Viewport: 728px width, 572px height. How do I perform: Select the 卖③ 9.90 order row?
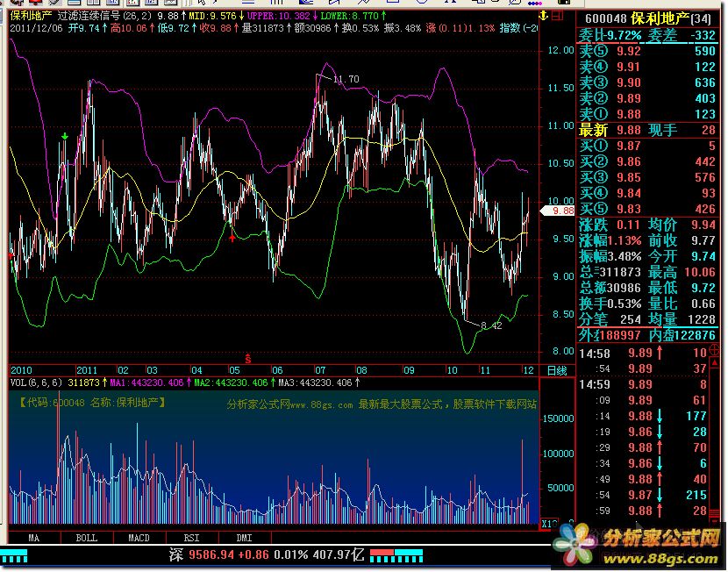click(647, 82)
